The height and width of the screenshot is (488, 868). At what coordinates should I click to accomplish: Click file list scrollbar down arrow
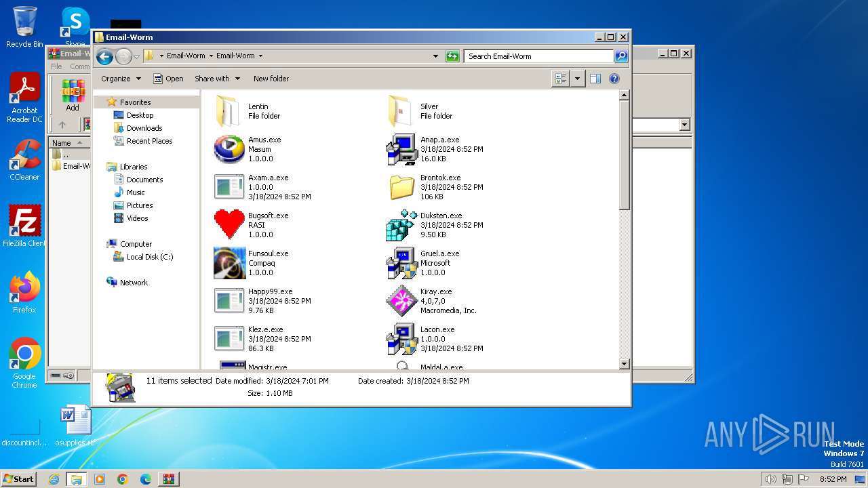pos(625,364)
